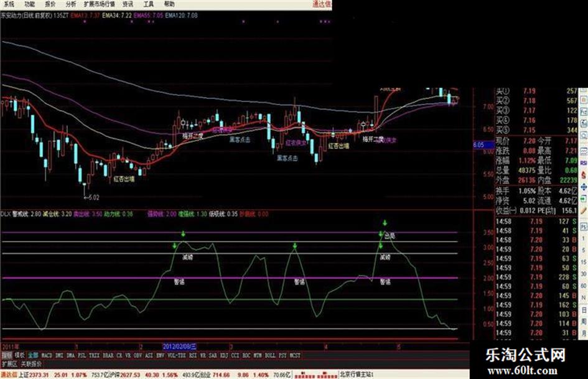588x379 pixels.
Task: Select the ROC indicator tab
Action: click(x=246, y=355)
